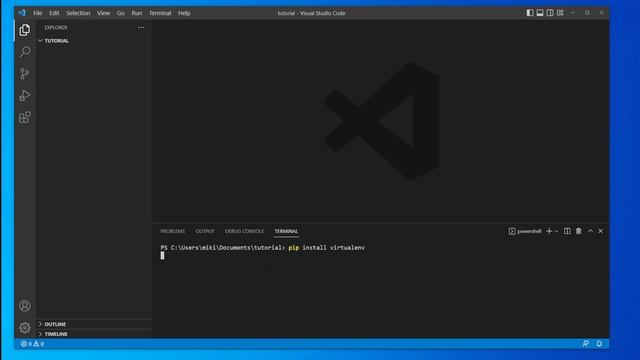The width and height of the screenshot is (640, 360).
Task: Split the terminal
Action: click(567, 231)
